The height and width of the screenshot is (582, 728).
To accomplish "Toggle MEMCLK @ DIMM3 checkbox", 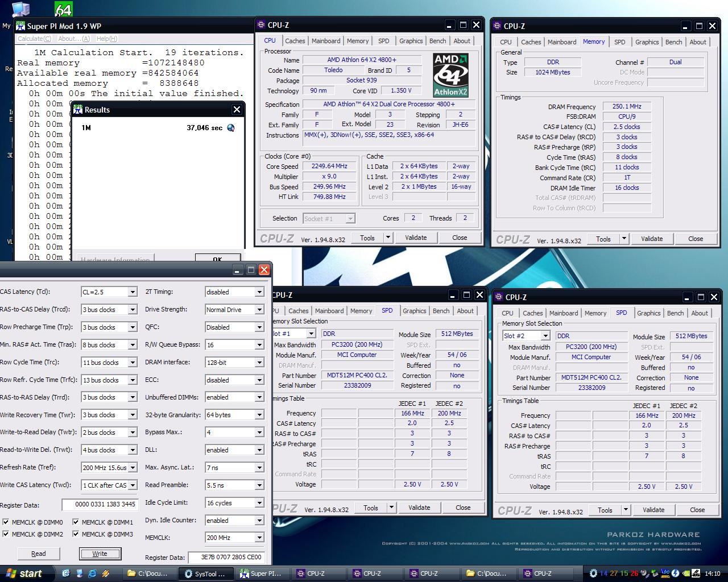I will pos(76,534).
